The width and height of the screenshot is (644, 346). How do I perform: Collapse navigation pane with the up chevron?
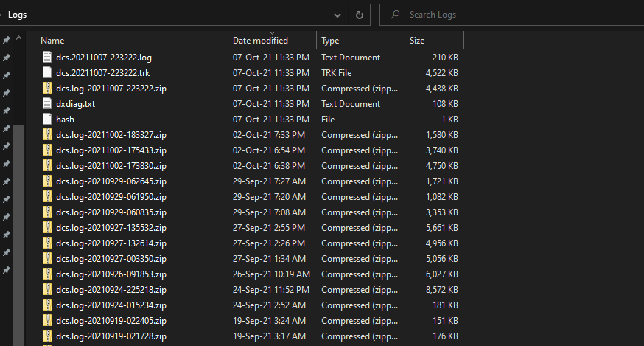(x=19, y=38)
